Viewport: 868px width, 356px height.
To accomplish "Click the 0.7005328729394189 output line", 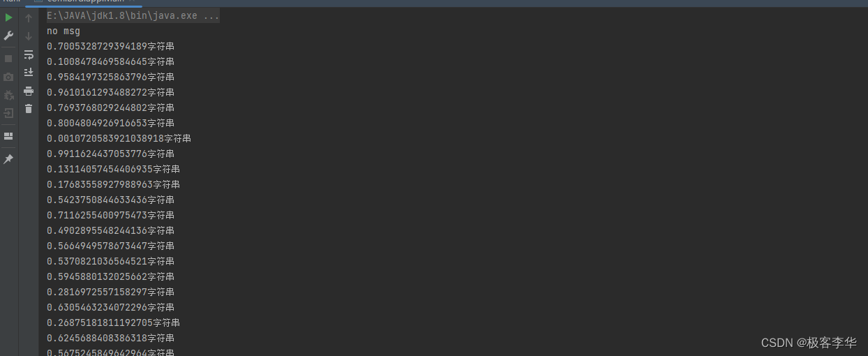I will coord(110,47).
